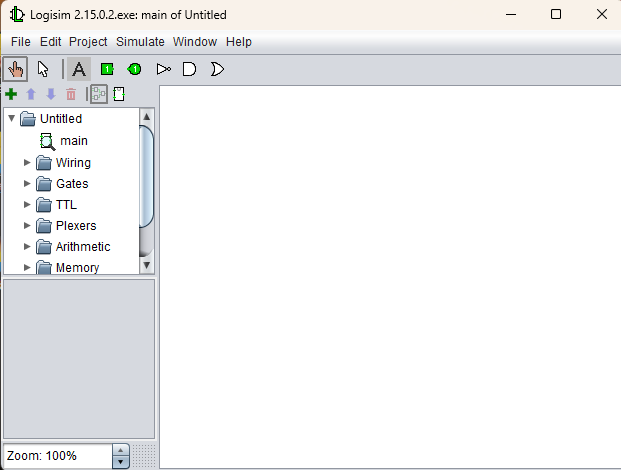The width and height of the screenshot is (621, 470).
Task: Select the Poke (hand) tool
Action: (x=15, y=69)
